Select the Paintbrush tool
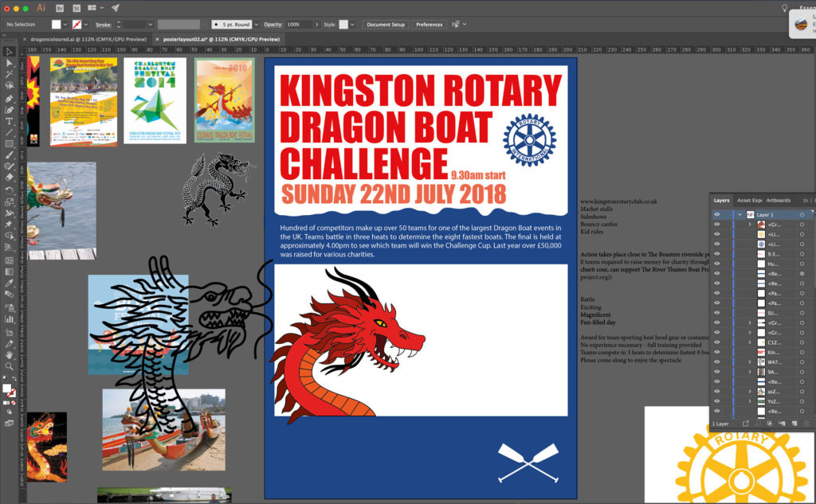This screenshot has height=504, width=816. click(9, 155)
